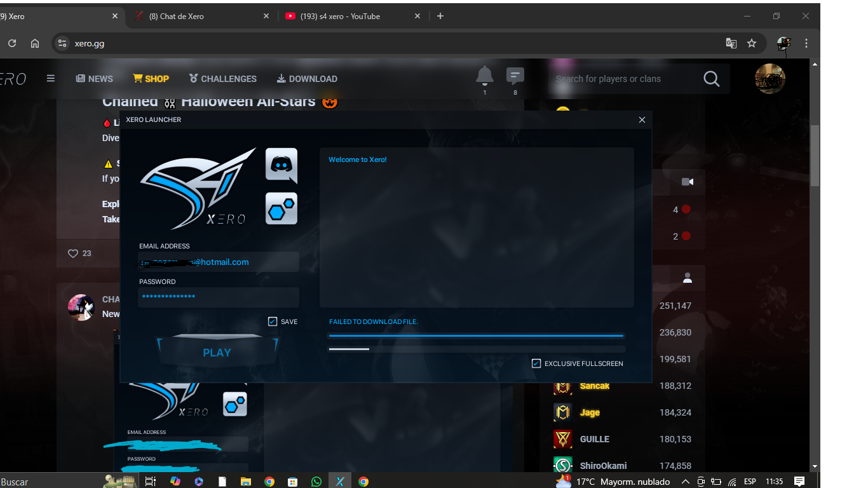Click the search magnifier icon

click(x=711, y=79)
